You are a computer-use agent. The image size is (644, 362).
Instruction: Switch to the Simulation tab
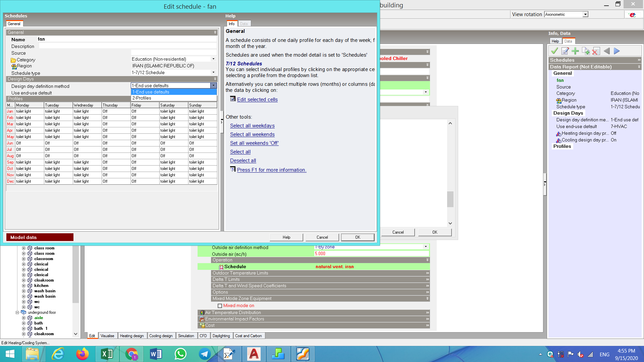point(186,336)
